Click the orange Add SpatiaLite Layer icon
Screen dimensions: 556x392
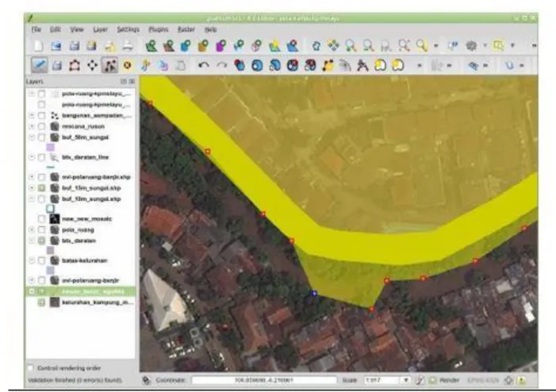(x=203, y=46)
